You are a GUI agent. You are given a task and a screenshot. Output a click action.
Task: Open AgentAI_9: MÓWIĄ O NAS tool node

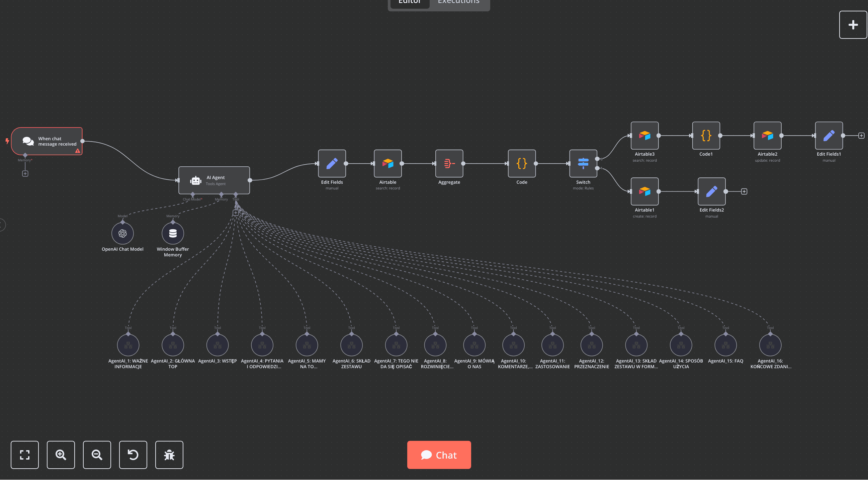point(474,345)
